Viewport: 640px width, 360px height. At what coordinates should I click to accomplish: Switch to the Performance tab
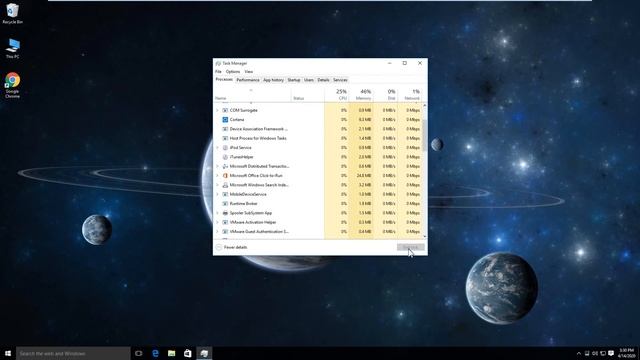(248, 80)
